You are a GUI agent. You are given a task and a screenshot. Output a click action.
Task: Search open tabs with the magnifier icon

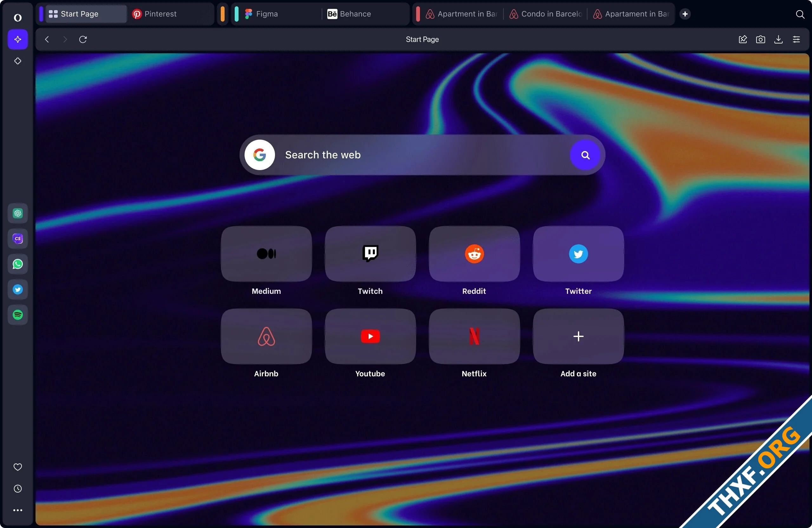coord(800,14)
